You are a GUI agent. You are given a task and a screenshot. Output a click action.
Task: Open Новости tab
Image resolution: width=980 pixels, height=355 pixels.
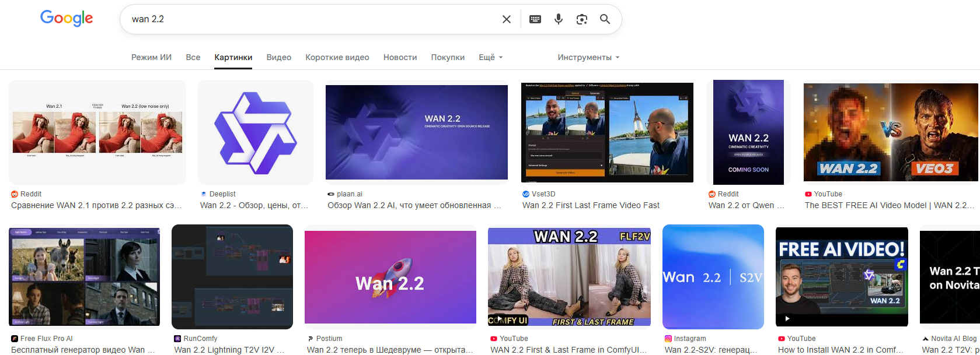(x=400, y=57)
